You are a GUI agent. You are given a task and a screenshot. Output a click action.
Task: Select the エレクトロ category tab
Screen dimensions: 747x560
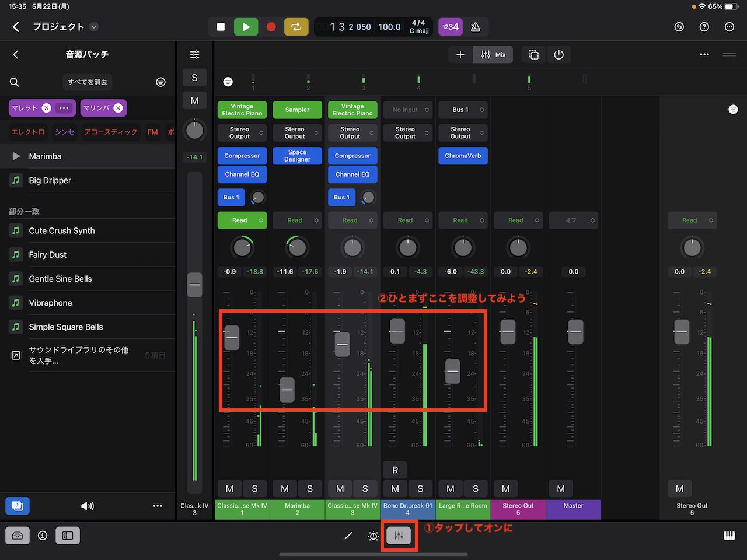28,132
